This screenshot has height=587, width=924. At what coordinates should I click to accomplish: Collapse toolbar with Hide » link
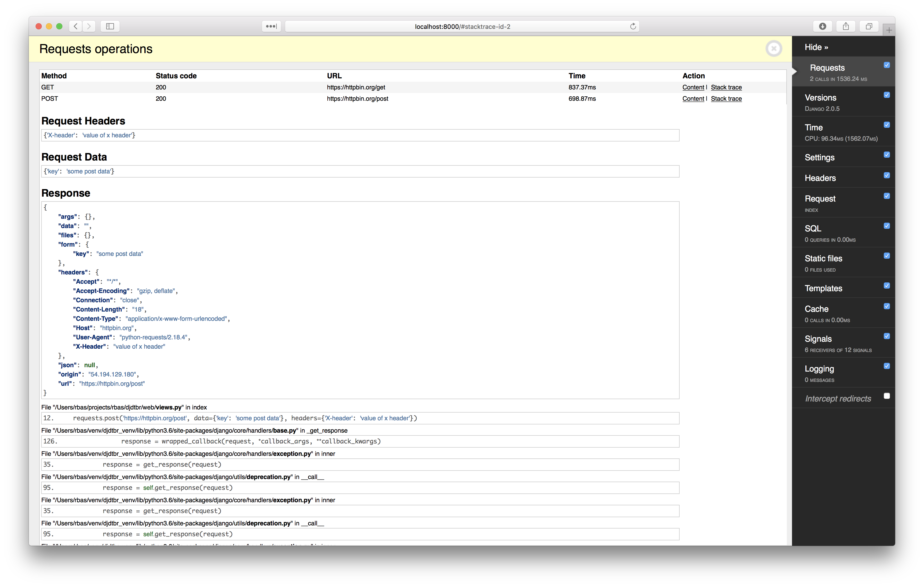coord(816,47)
